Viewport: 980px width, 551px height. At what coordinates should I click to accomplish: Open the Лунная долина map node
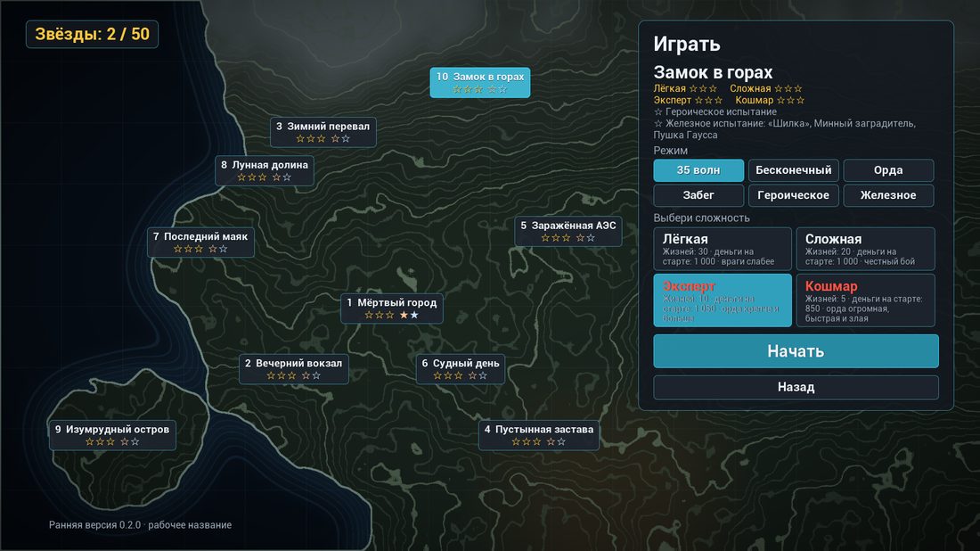265,171
